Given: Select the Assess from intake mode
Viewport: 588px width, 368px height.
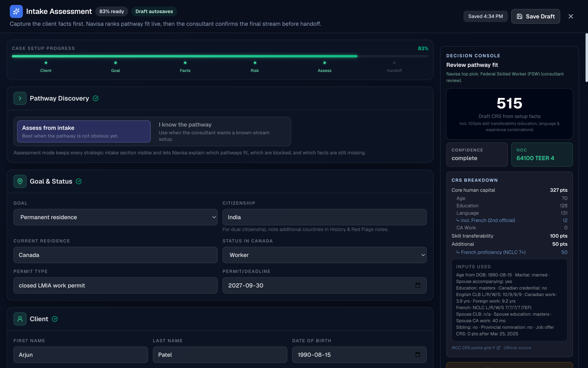Looking at the screenshot, I should [84, 131].
